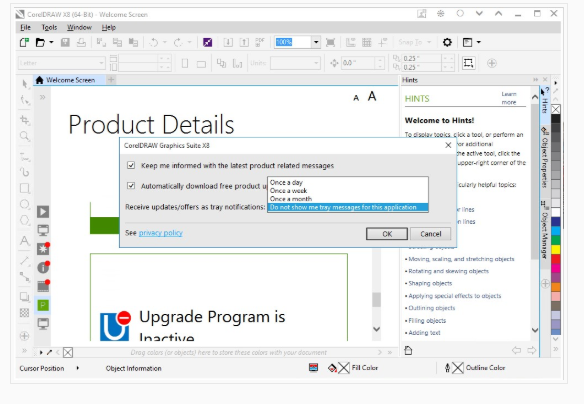Open the Window menu

(79, 27)
